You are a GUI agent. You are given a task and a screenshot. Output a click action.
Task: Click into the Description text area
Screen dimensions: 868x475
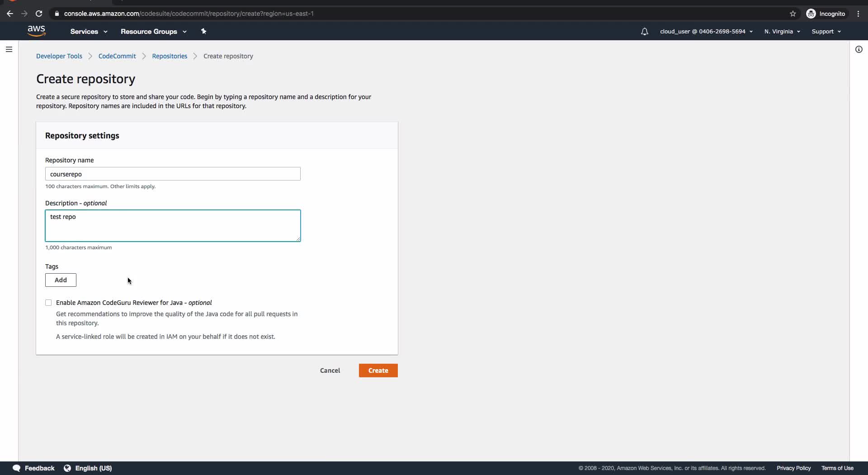coord(173,226)
